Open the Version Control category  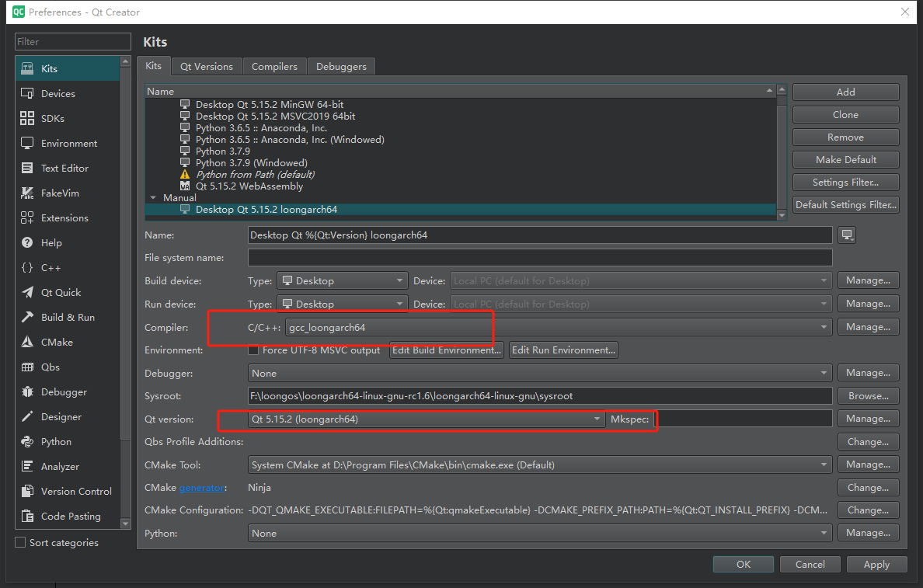click(x=67, y=492)
